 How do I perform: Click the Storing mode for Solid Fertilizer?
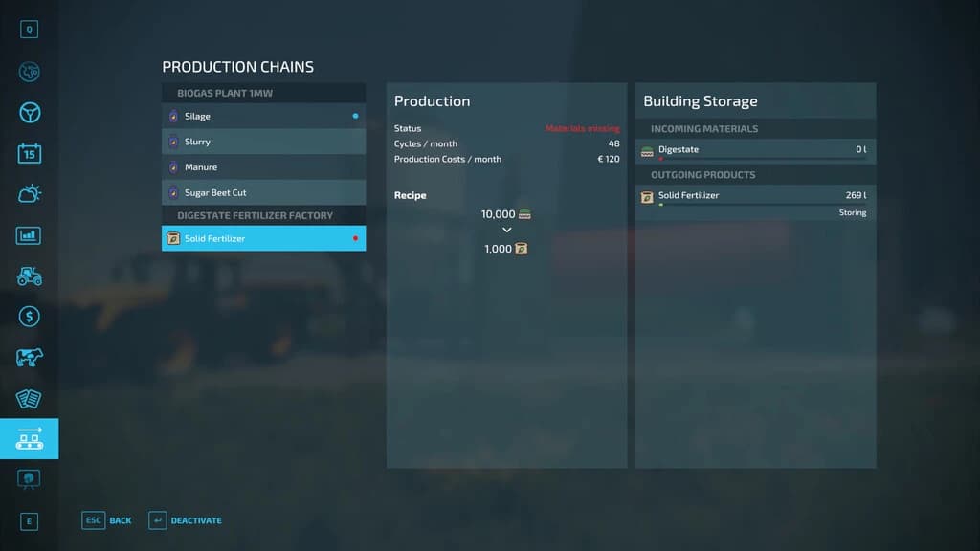coord(853,213)
